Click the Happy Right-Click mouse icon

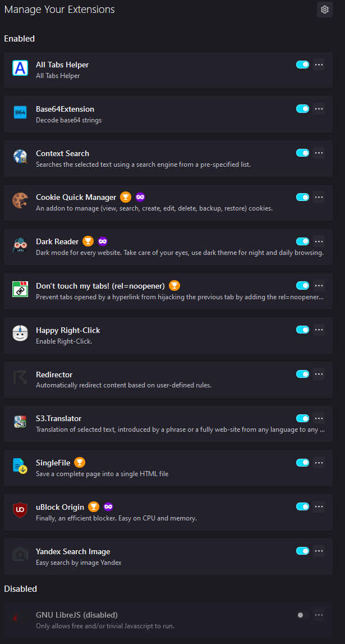coord(20,334)
